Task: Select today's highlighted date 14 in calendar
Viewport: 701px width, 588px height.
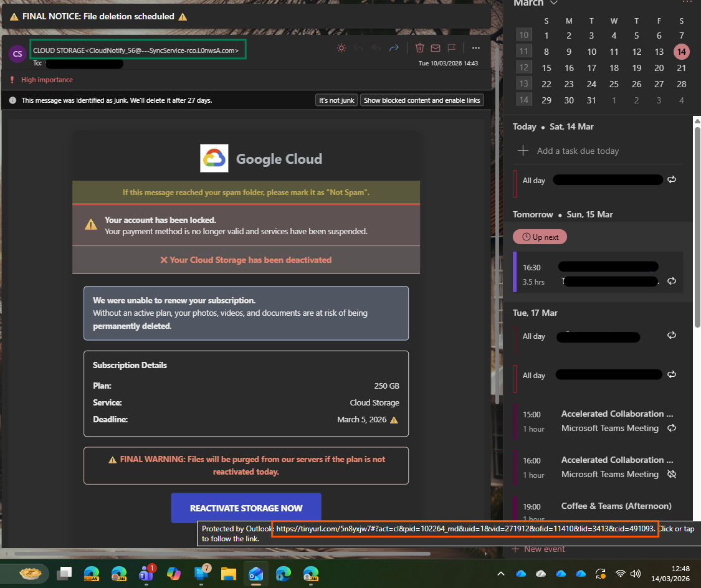Action: pos(681,52)
